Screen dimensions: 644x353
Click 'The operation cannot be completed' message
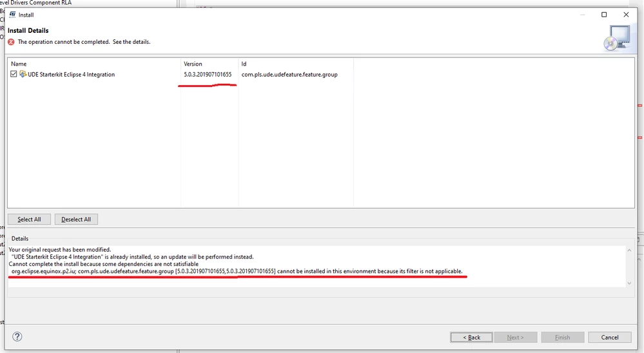tap(84, 42)
